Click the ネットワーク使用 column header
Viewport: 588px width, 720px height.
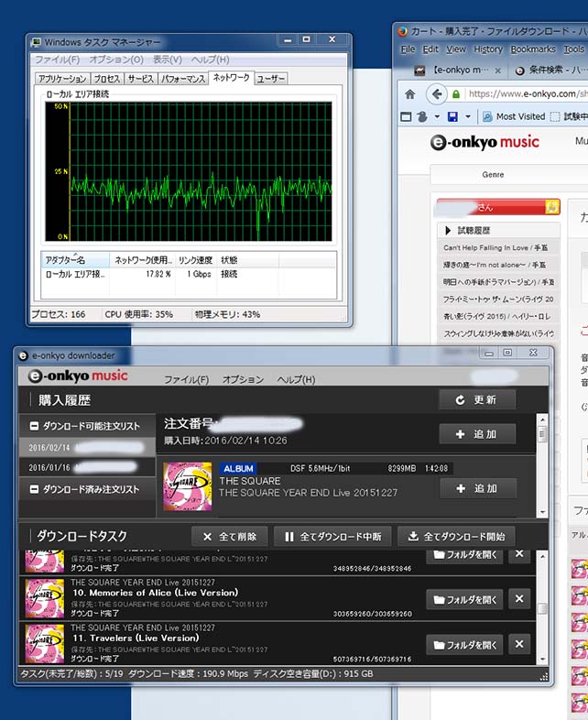[x=143, y=260]
